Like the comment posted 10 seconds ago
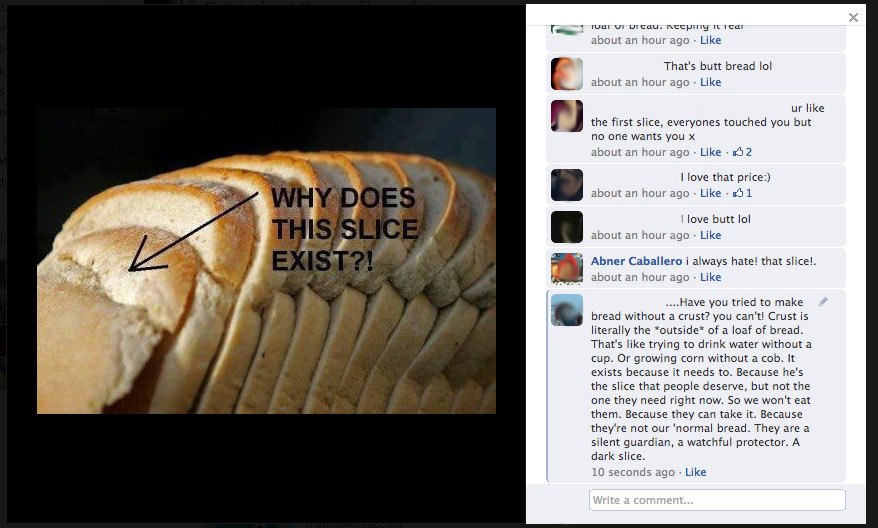 click(x=695, y=472)
